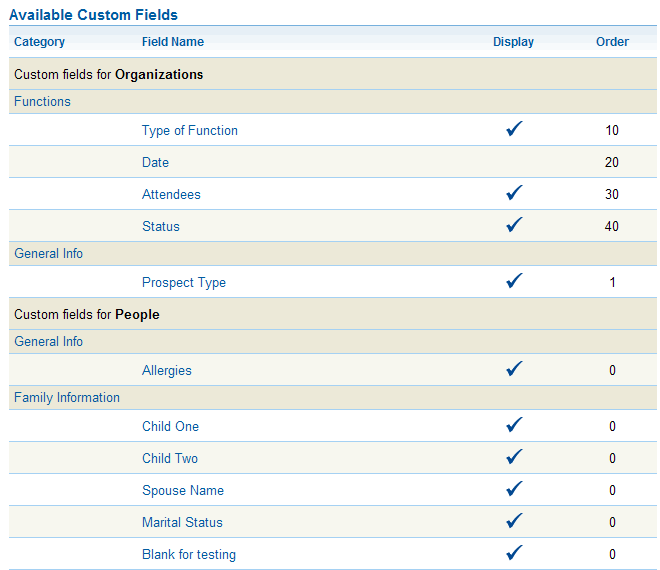Click the Allergies row display checkmark
The width and height of the screenshot is (660, 570).
pos(514,369)
